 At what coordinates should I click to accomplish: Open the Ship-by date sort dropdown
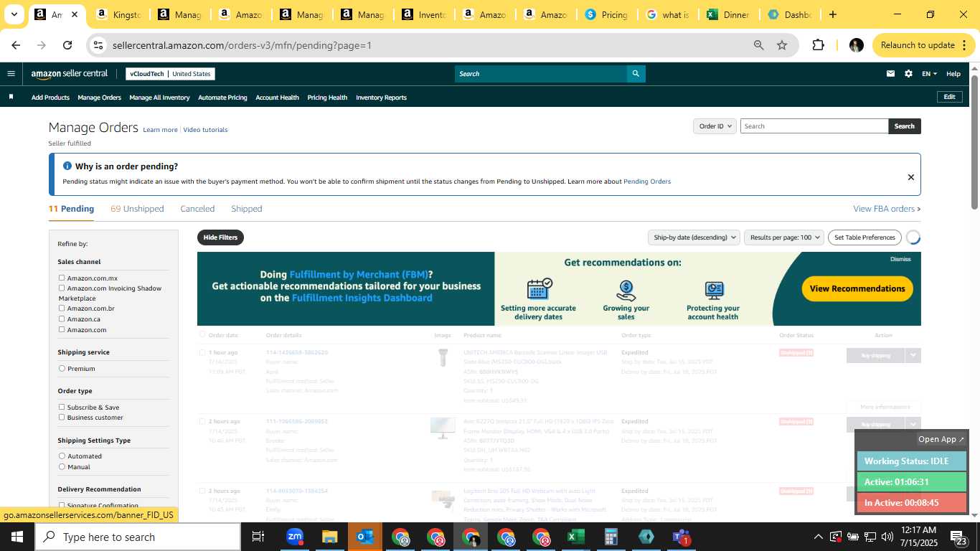(x=694, y=237)
